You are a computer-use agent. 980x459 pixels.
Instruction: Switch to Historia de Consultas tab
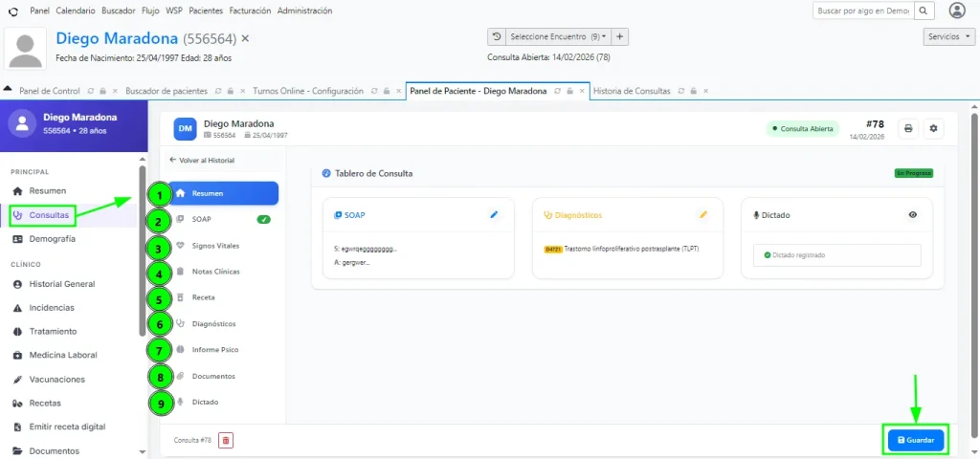632,91
